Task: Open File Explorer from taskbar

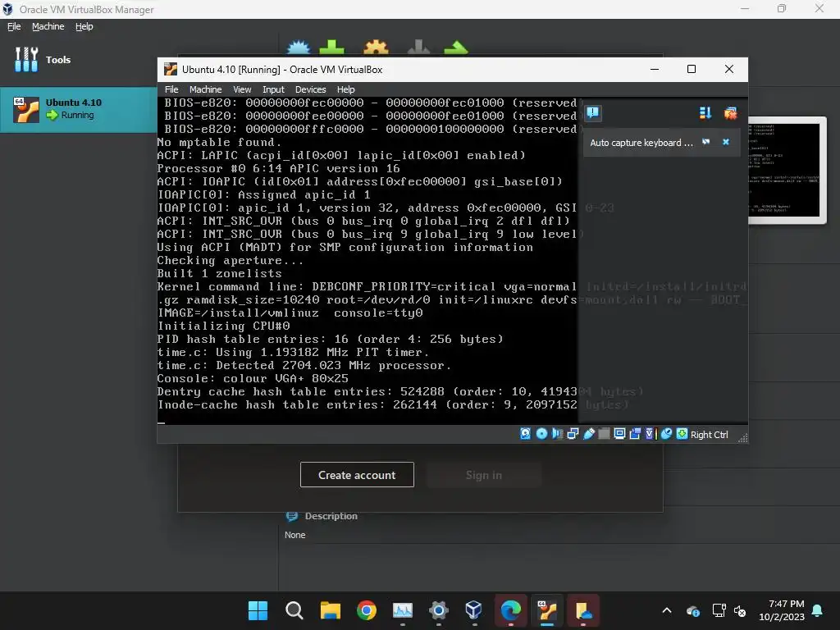Action: pos(330,610)
